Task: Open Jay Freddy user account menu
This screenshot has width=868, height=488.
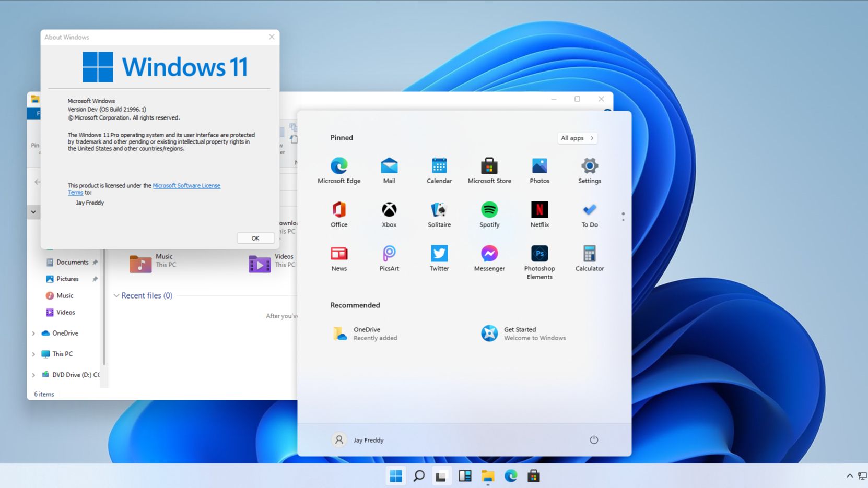Action: [358, 440]
